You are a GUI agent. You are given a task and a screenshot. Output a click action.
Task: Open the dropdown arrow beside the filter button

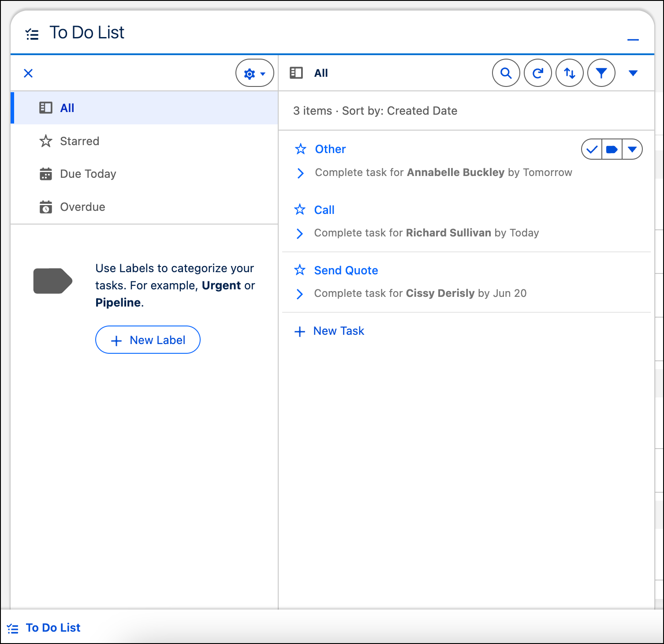[x=633, y=73]
